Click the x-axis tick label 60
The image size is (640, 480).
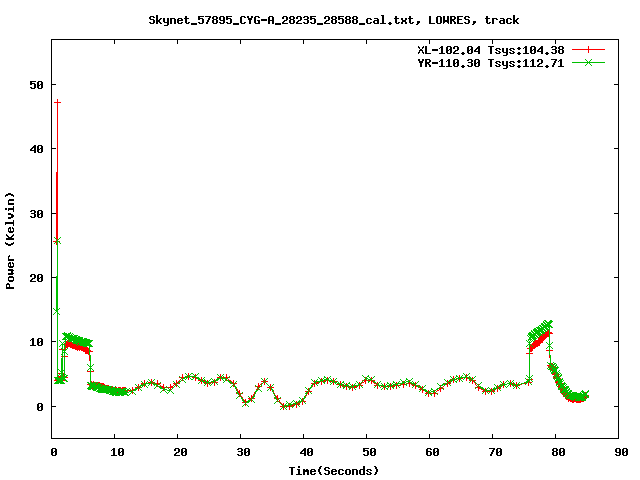coord(432,452)
